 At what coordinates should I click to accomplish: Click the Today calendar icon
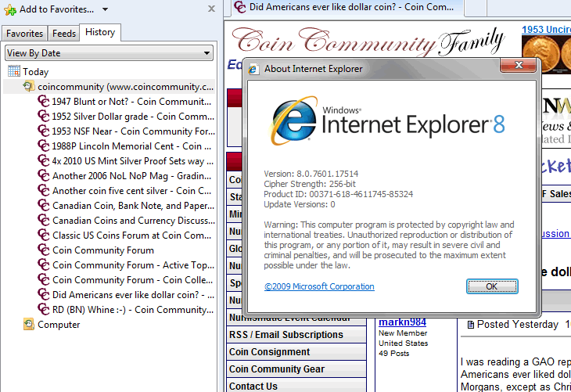point(14,71)
